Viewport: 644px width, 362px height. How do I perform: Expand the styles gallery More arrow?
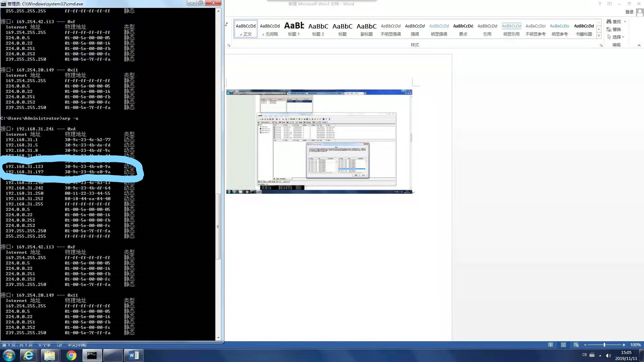599,36
